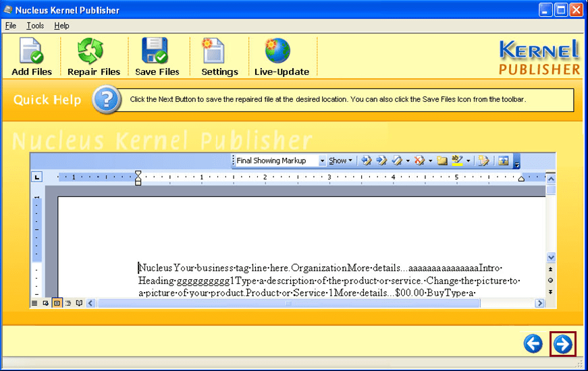The image size is (588, 371).
Task: Reject change with the red X icon
Action: pos(419,161)
